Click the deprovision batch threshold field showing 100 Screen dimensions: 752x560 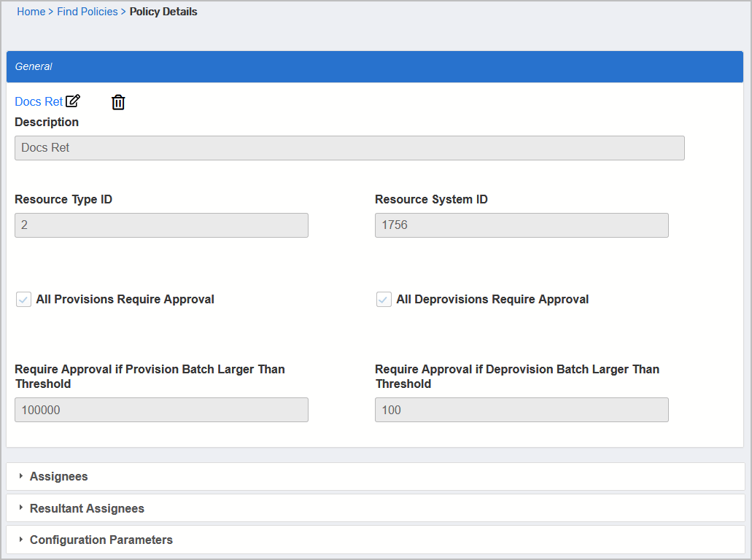click(522, 410)
